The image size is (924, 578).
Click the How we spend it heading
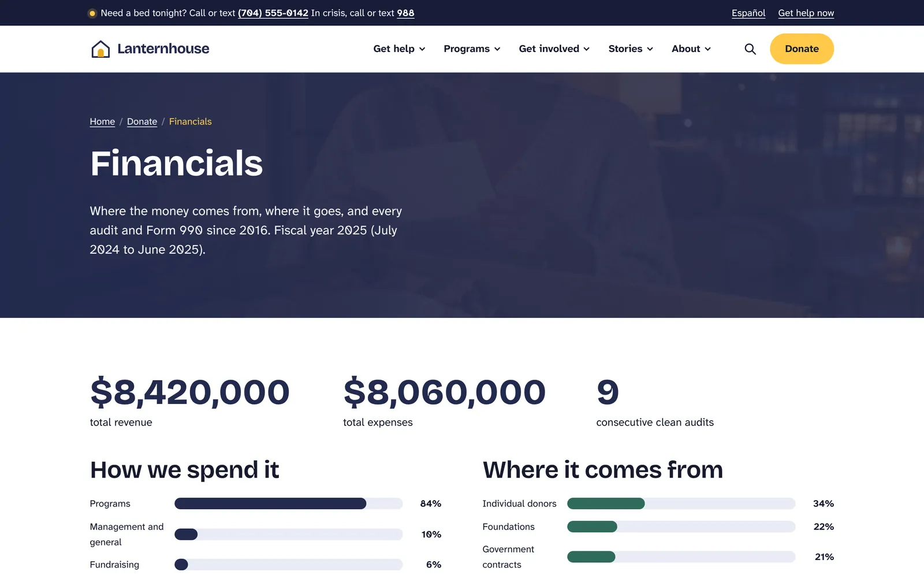tap(184, 470)
